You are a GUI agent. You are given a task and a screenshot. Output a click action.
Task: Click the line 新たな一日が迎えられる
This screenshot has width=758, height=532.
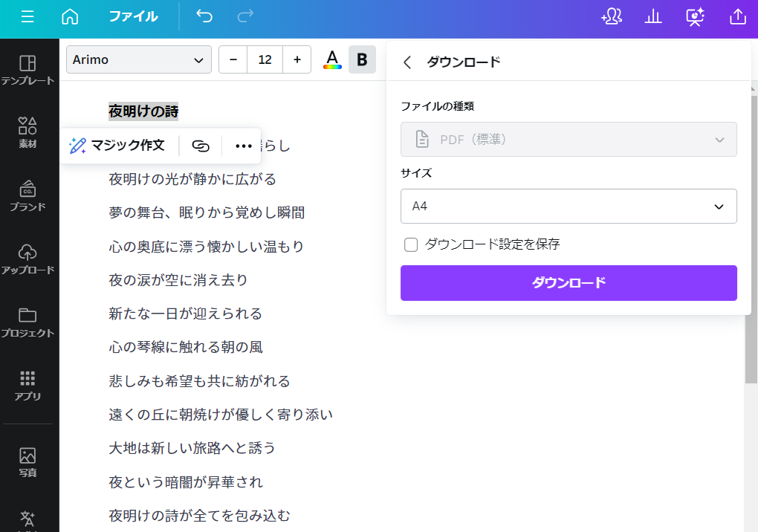(x=185, y=314)
